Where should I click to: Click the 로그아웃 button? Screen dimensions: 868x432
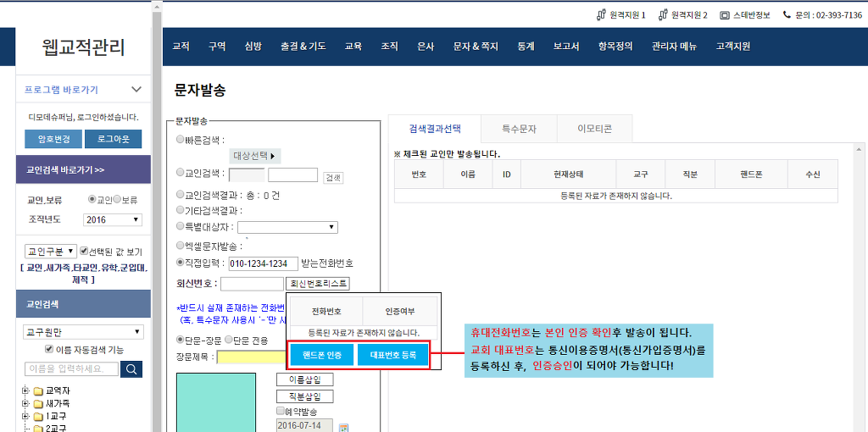tap(113, 140)
